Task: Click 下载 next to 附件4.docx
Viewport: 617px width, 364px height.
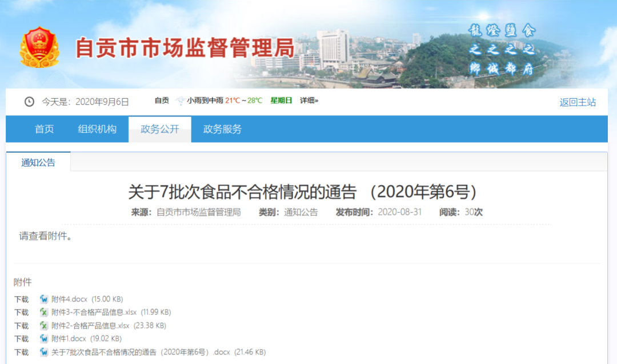Action: click(21, 299)
